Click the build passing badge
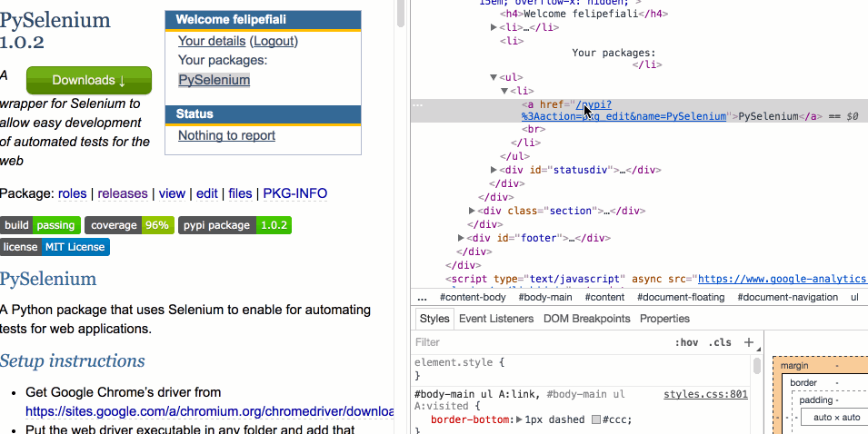The height and width of the screenshot is (434, 868). (40, 225)
